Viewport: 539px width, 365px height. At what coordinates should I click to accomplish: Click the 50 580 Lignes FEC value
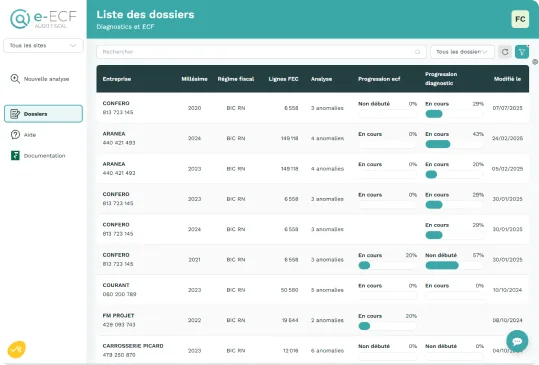289,290
